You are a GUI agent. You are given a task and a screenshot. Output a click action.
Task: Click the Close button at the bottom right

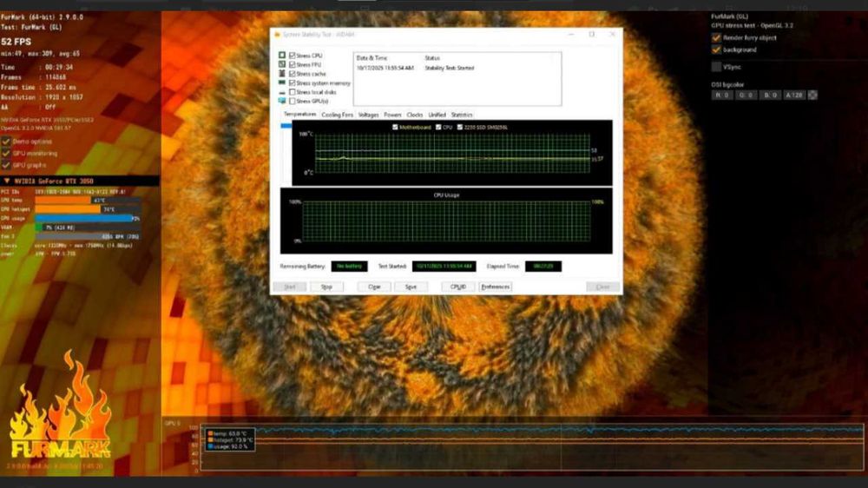pyautogui.click(x=603, y=287)
